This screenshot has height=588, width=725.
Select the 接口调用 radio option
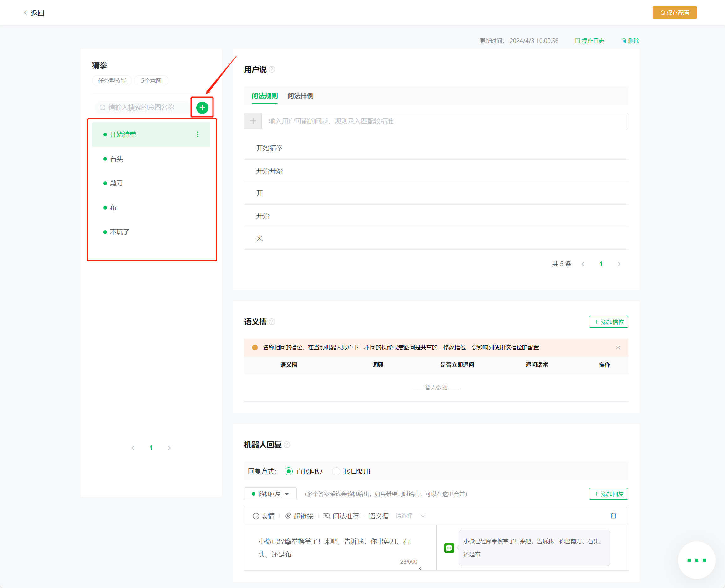click(336, 471)
